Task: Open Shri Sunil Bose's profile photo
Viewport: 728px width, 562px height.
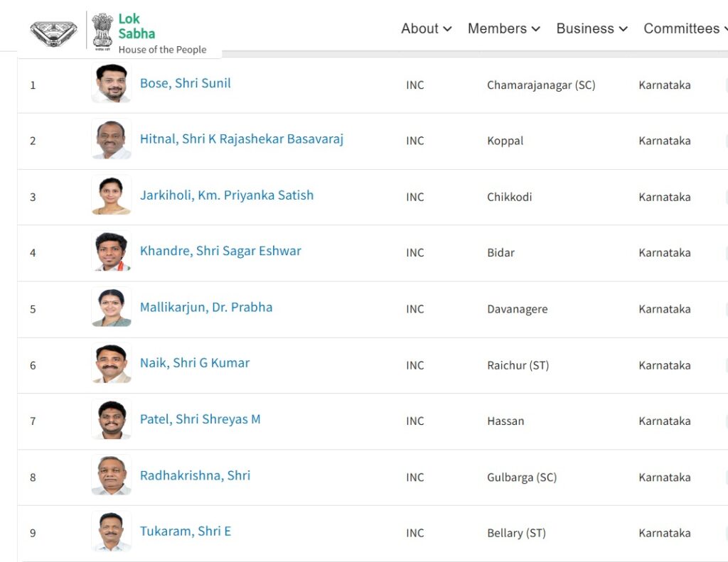Action: 112,84
